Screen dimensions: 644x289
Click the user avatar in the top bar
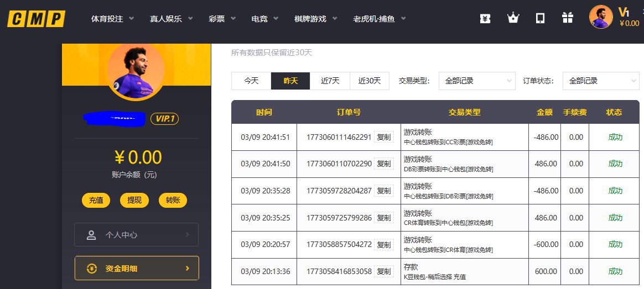pyautogui.click(x=601, y=17)
